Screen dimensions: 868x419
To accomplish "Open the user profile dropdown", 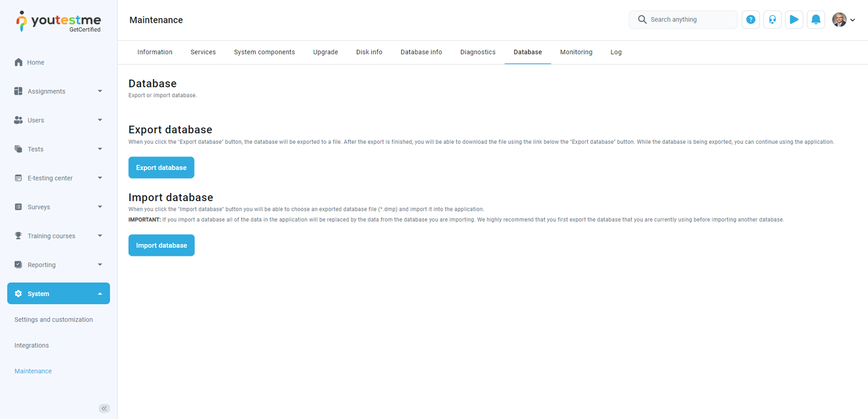I will [x=844, y=20].
